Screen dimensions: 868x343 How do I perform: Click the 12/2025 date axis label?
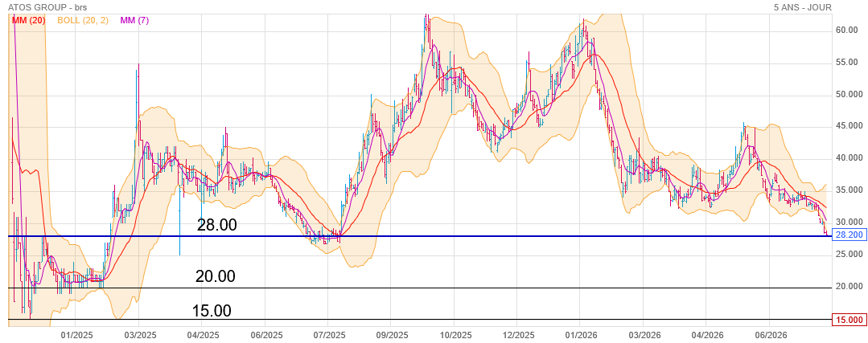click(517, 335)
